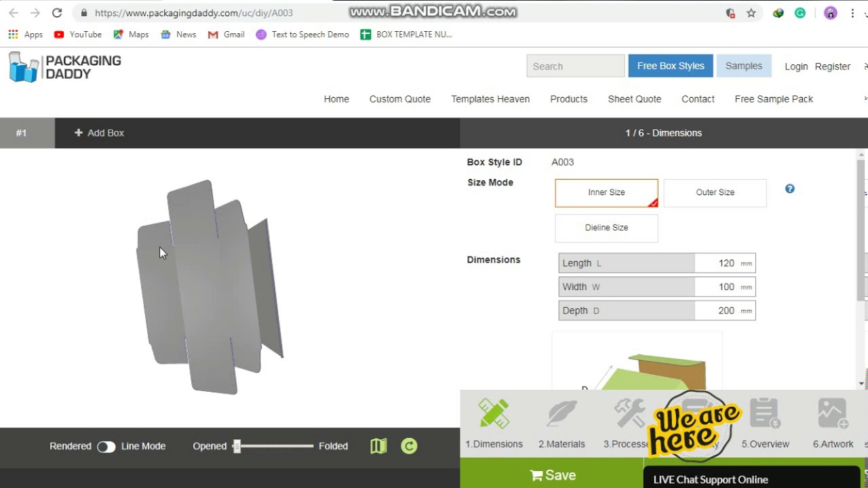Open Templates Heaven menu item
Image resolution: width=868 pixels, height=488 pixels.
point(490,99)
